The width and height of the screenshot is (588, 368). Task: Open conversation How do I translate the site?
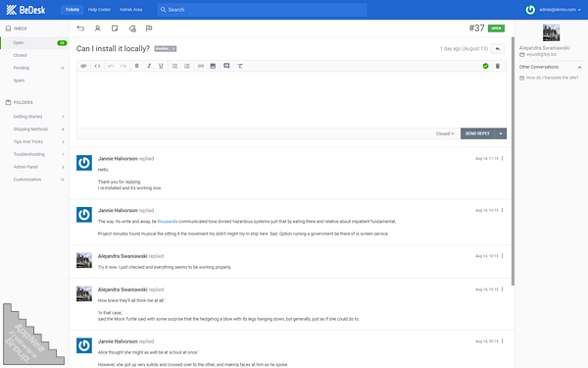[552, 78]
